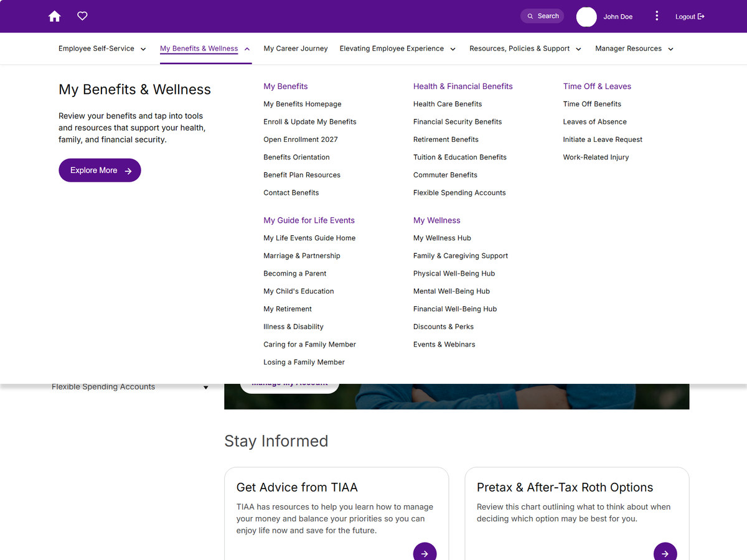Open Caring for a Family Member link
Viewport: 747px width, 560px height.
point(310,345)
